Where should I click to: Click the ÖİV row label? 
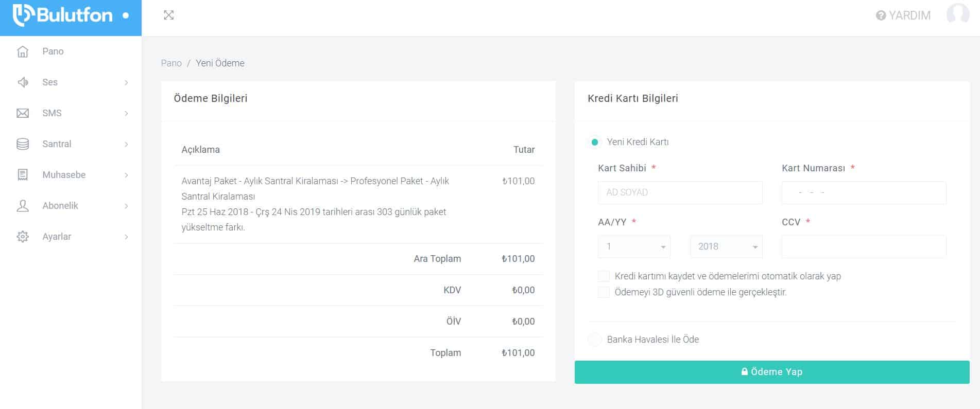[x=454, y=322]
